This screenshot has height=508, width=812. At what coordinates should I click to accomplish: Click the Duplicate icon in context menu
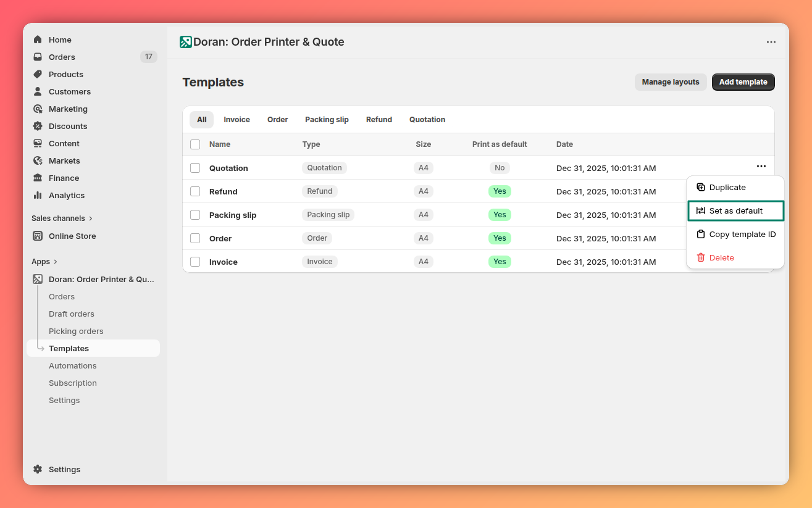click(x=701, y=187)
